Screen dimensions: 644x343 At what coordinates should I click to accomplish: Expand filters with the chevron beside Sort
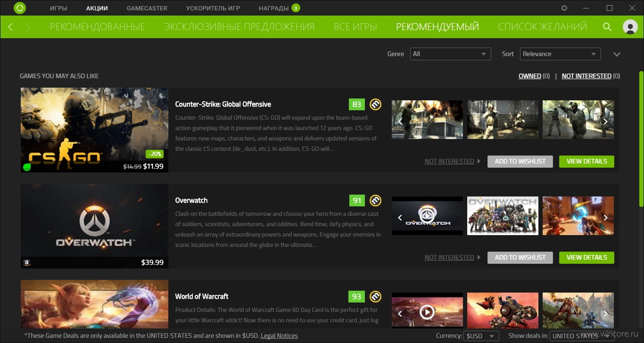[617, 54]
